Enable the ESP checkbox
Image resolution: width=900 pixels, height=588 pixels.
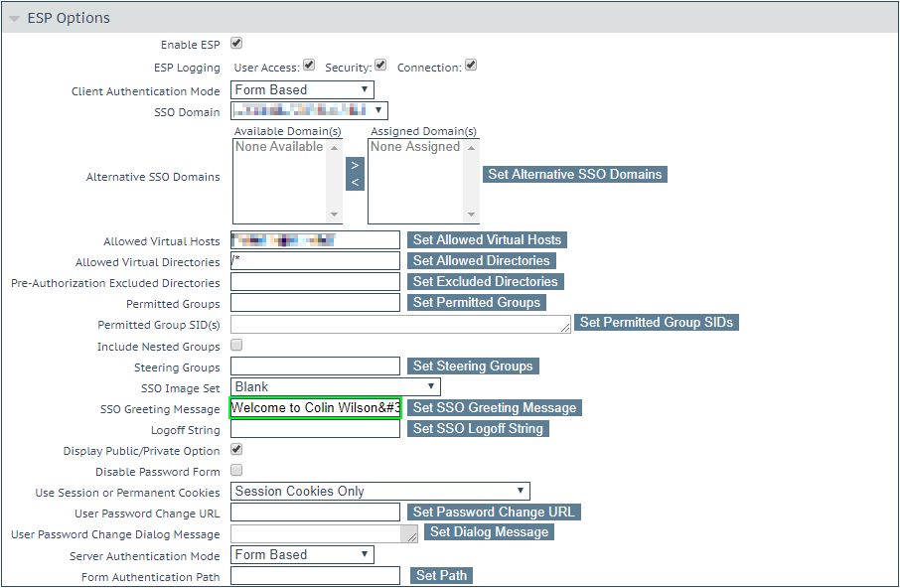tap(235, 44)
